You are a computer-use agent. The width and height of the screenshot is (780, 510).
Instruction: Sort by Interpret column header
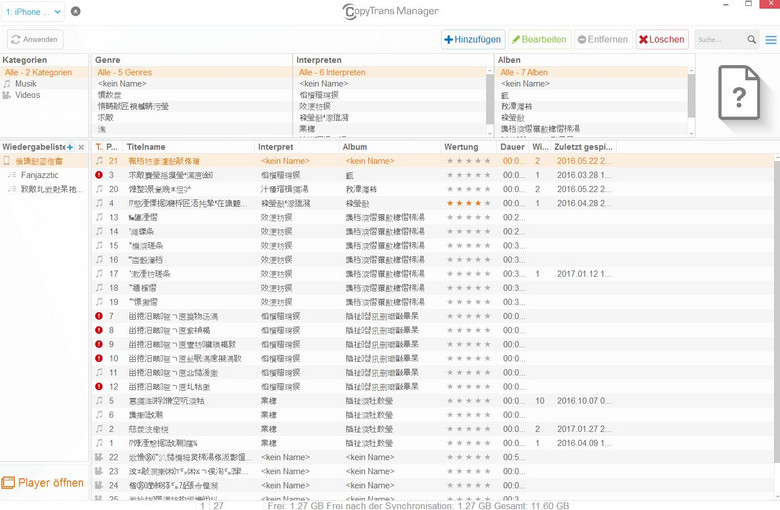296,147
